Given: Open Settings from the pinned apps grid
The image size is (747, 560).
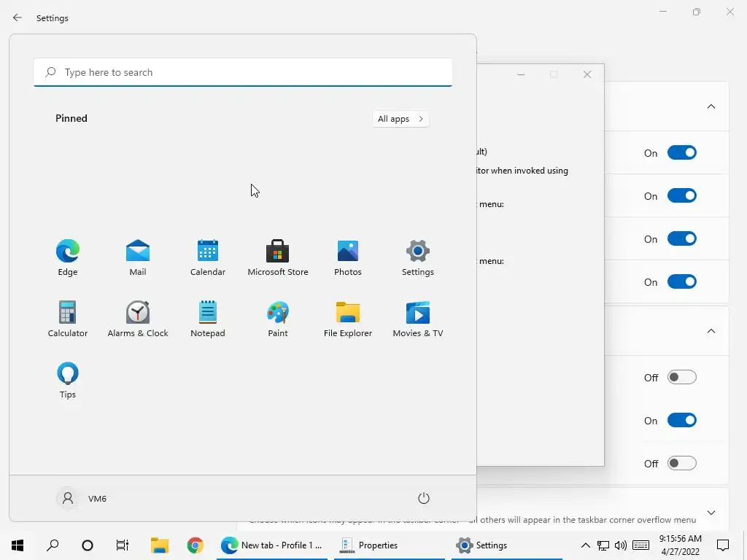Looking at the screenshot, I should click(x=418, y=257).
